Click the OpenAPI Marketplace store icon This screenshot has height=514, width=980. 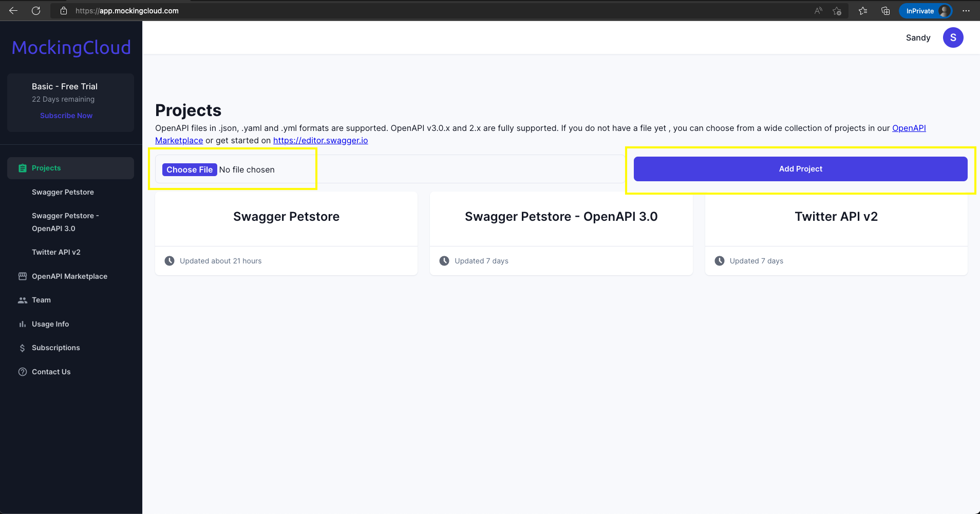click(x=23, y=276)
